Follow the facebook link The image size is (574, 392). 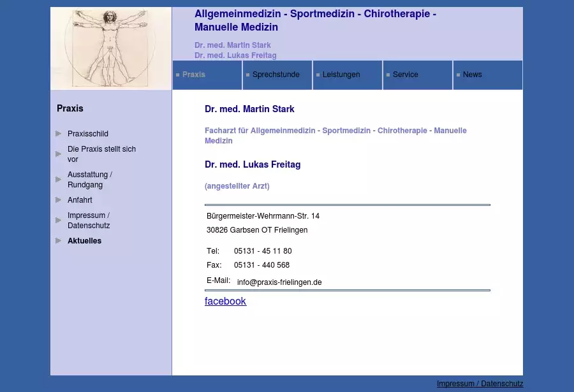[x=225, y=301]
